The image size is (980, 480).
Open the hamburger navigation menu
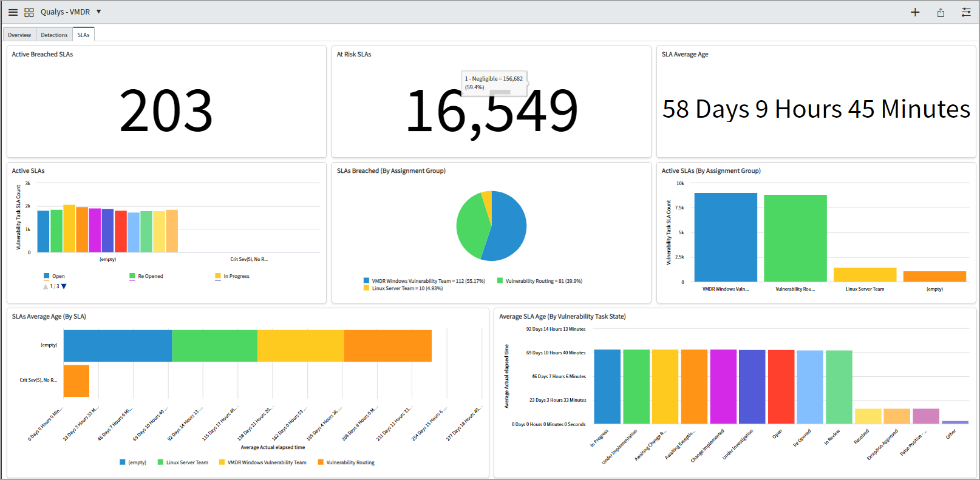point(13,12)
